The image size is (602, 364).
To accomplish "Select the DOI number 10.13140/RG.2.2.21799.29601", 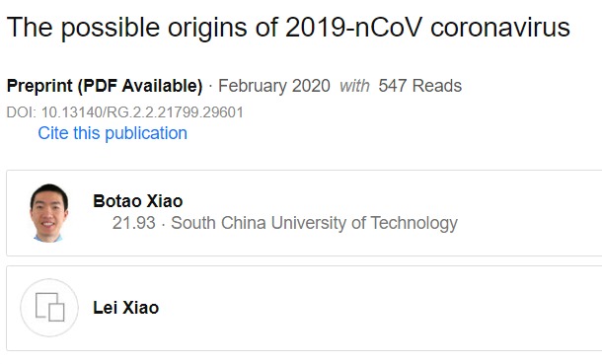I will click(x=142, y=112).
